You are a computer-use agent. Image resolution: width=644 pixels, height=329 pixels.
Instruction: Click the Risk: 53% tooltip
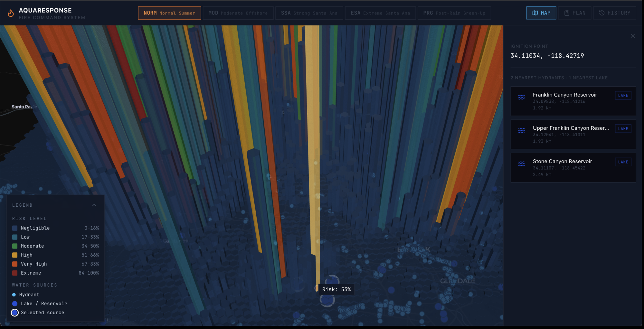[336, 289]
